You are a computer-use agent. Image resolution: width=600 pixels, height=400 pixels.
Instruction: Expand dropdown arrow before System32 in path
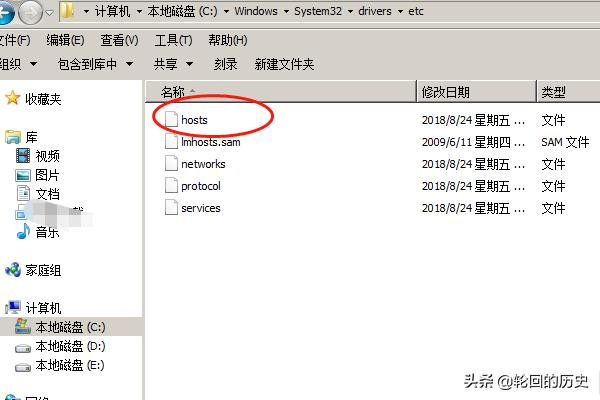(286, 11)
